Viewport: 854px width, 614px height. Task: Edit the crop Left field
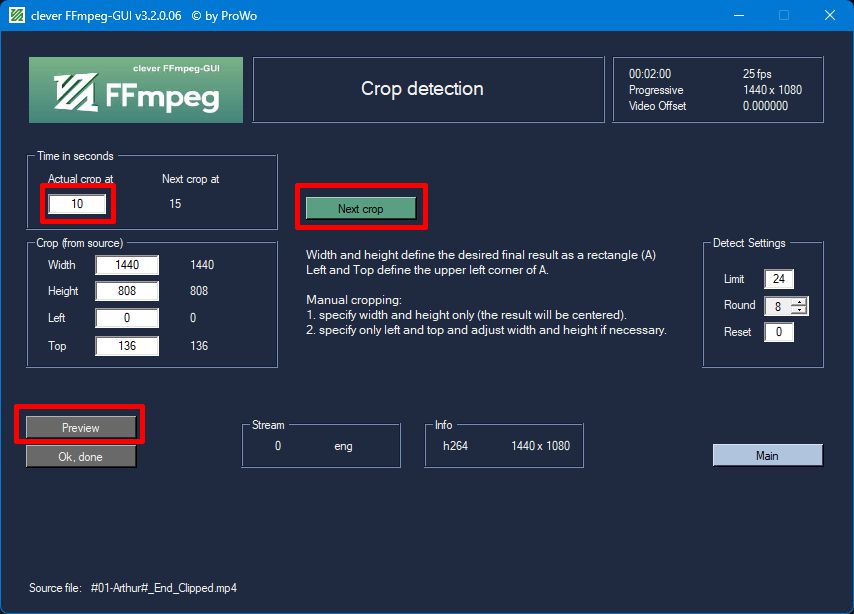[x=127, y=318]
